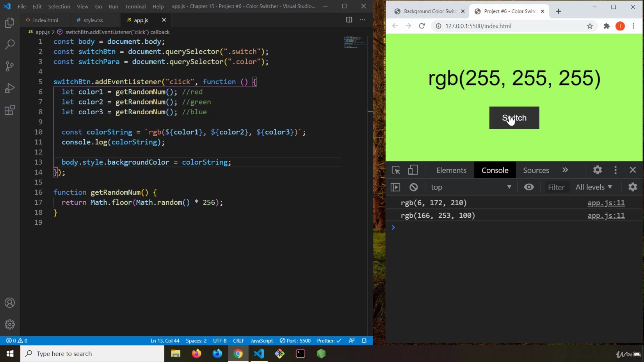This screenshot has width=644, height=362.
Task: Show more DevTools tabs chevron
Action: click(x=565, y=170)
